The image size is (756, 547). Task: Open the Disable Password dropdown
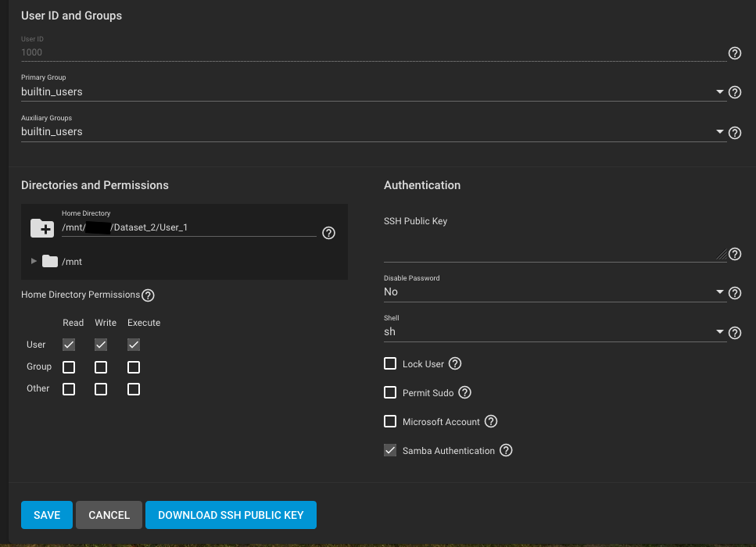coord(554,291)
